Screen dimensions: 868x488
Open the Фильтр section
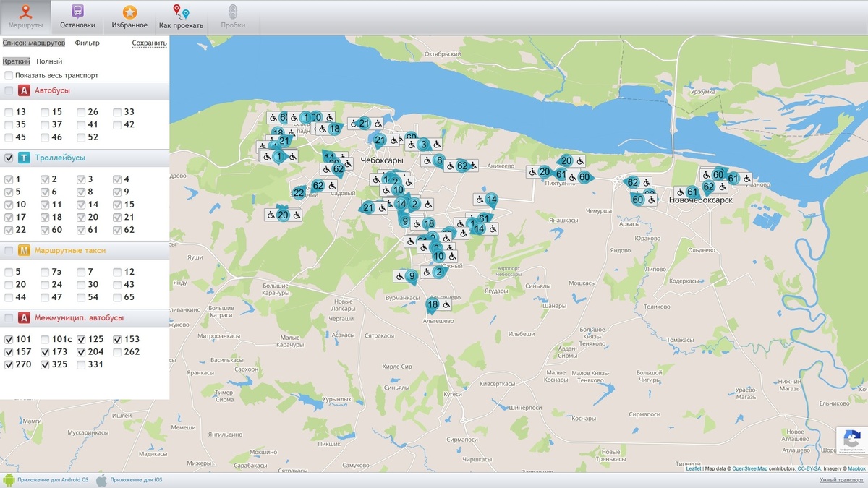coord(88,43)
